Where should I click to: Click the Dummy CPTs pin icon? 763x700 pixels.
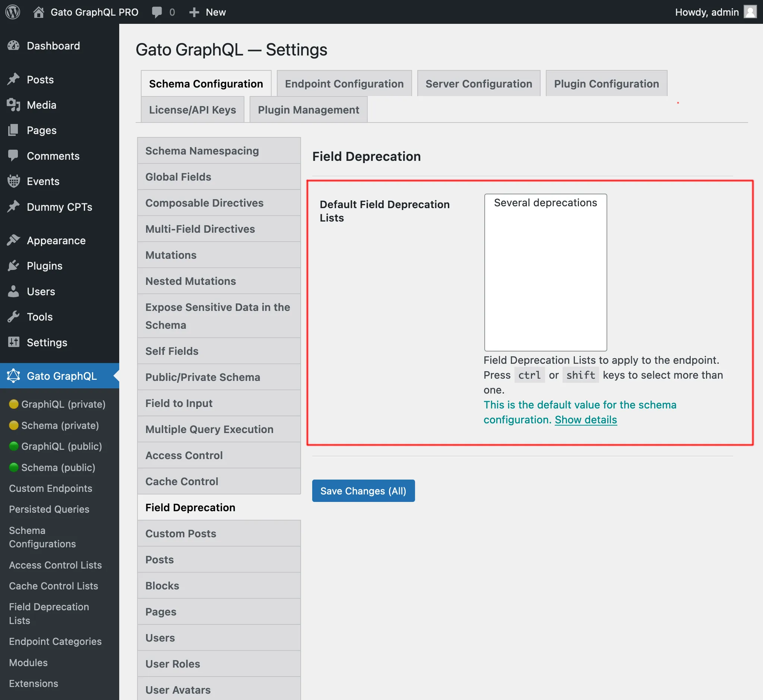pos(14,207)
